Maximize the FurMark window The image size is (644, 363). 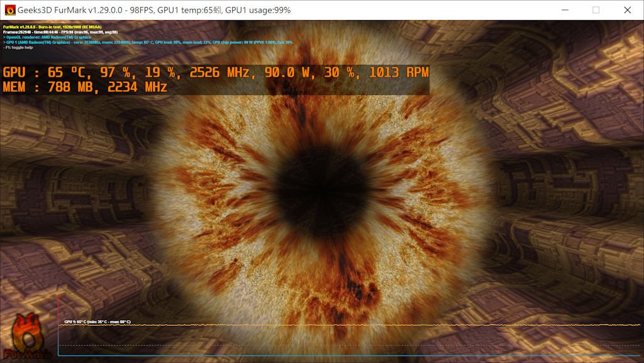596,10
